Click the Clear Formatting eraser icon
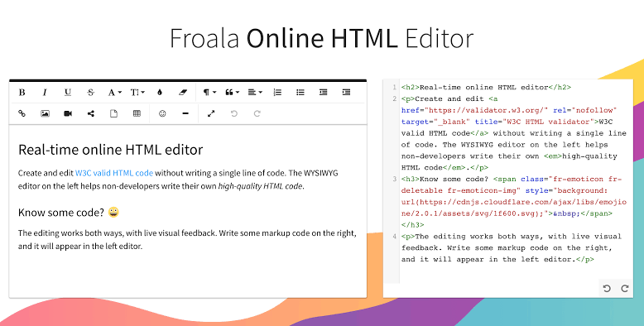This screenshot has height=326, width=644. pyautogui.click(x=183, y=93)
